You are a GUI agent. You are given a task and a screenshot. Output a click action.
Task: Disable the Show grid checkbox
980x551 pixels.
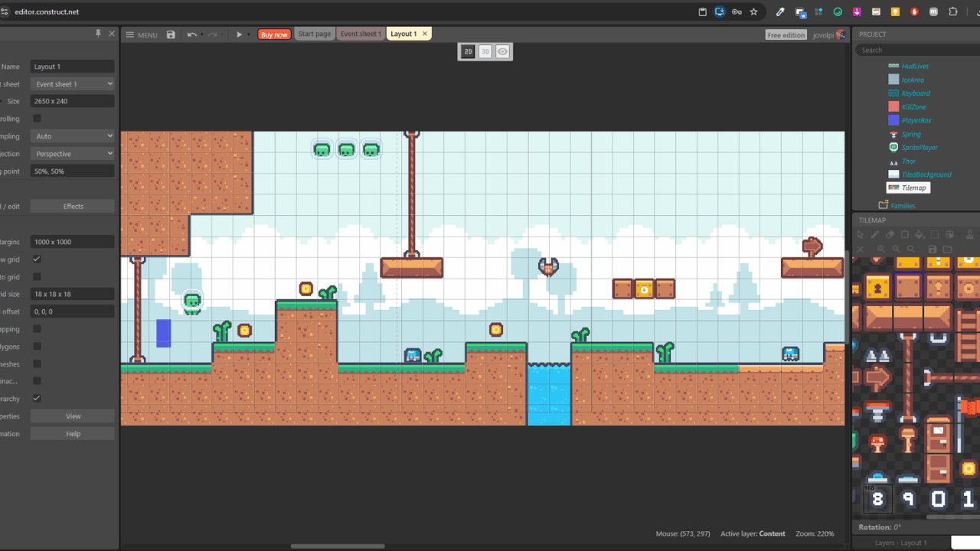pyautogui.click(x=37, y=259)
